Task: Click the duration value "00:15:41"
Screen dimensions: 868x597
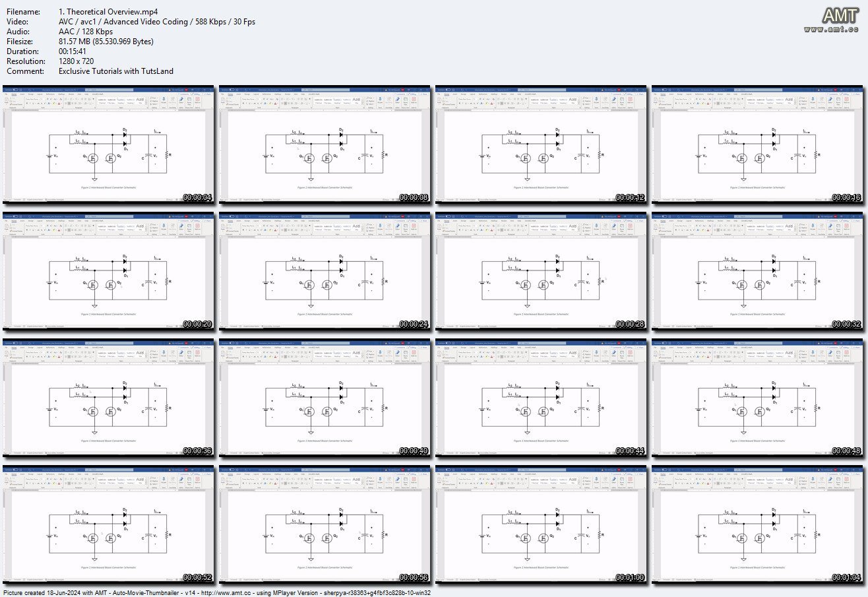Action: (x=74, y=51)
